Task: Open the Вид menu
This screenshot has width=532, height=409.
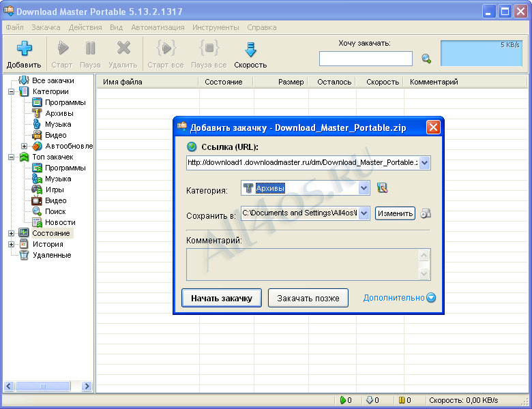Action: 116,27
